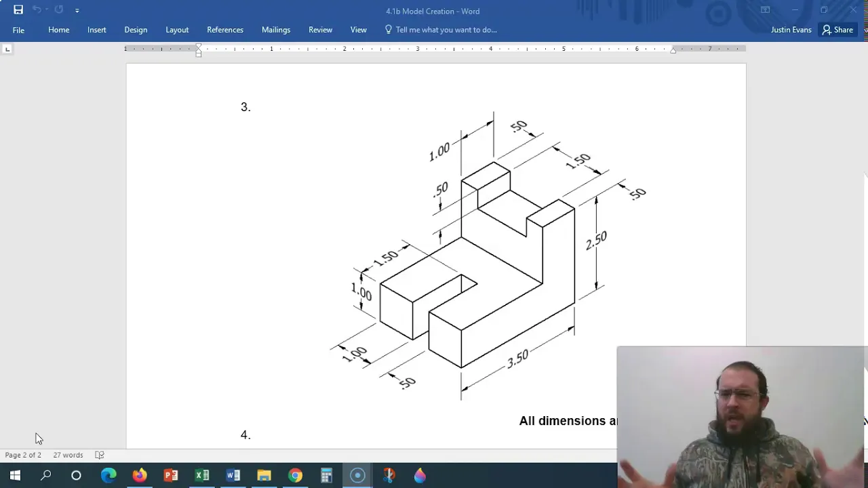868x488 pixels.
Task: Click the tab stop selector at ruler corner
Action: point(7,49)
